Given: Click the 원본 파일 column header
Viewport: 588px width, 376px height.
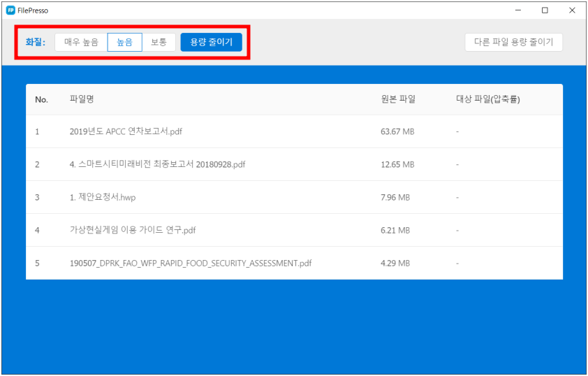Looking at the screenshot, I should pos(398,99).
